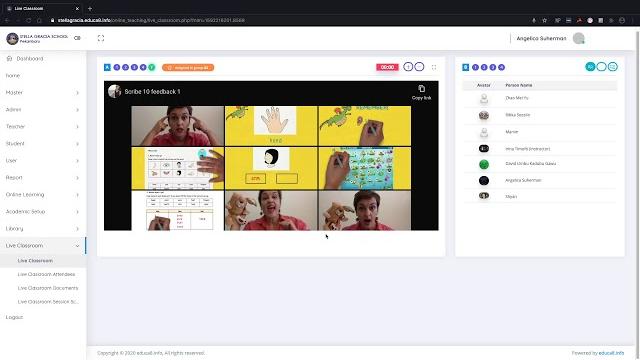Go back with the browser back arrow

coord(7,20)
